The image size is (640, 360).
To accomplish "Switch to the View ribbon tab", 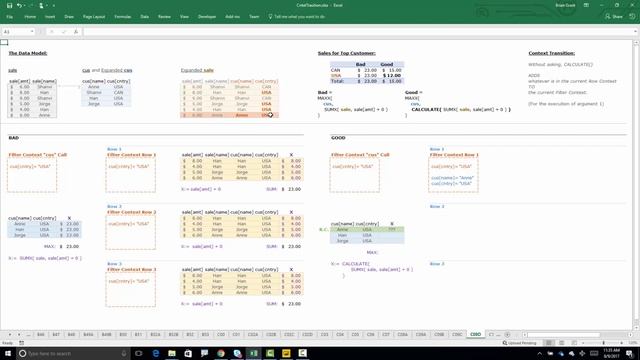I will 184,17.
